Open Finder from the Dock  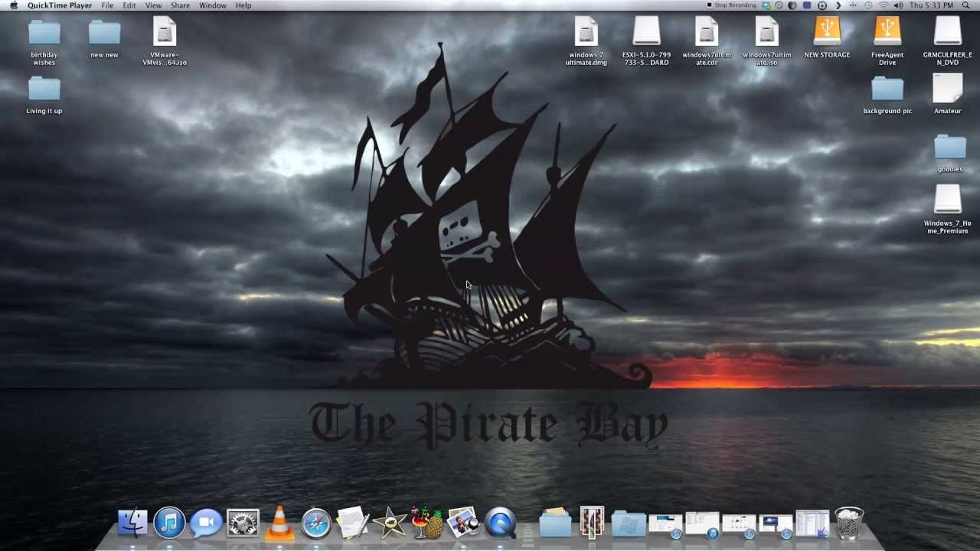point(132,523)
